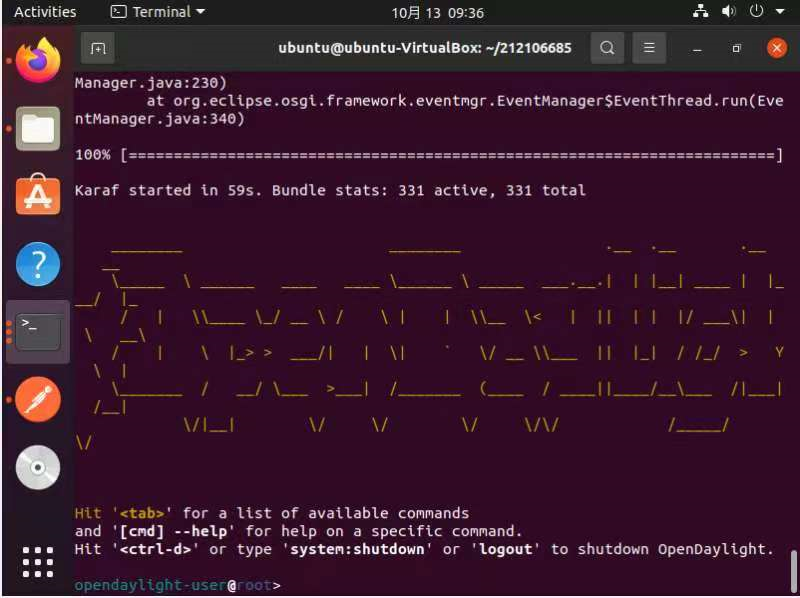Open the Terminal app menu in top bar

click(158, 11)
